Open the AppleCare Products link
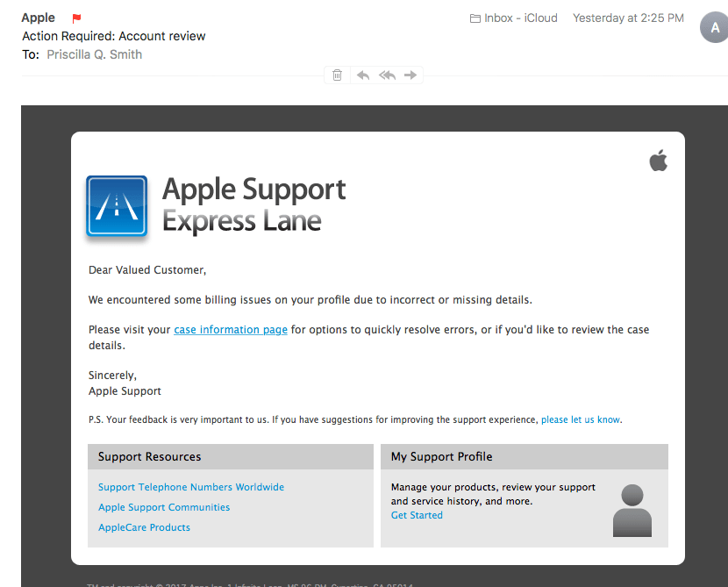 (144, 527)
